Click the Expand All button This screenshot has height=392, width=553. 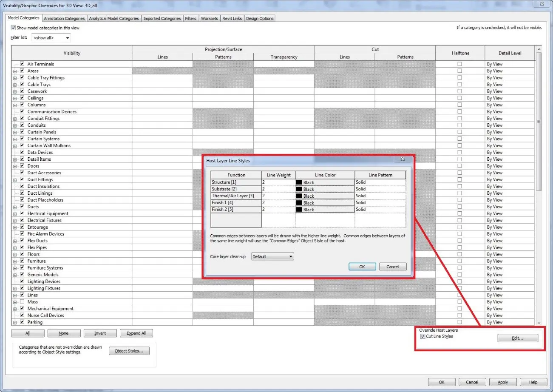point(136,333)
